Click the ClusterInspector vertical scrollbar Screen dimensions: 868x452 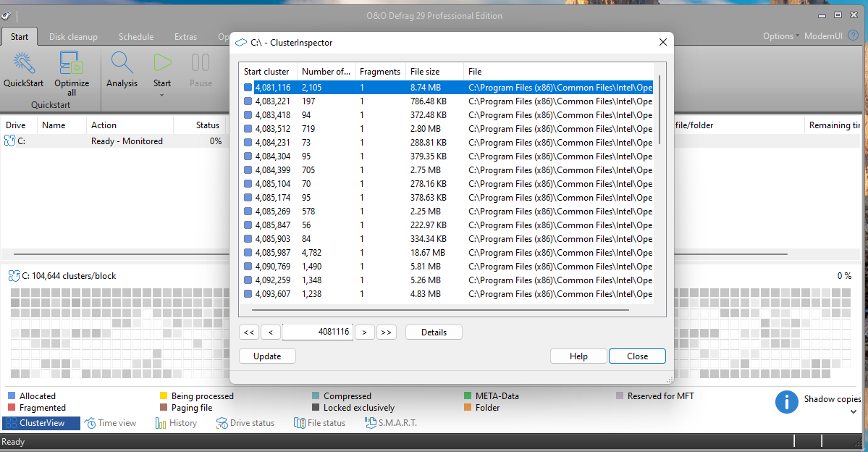point(660,111)
